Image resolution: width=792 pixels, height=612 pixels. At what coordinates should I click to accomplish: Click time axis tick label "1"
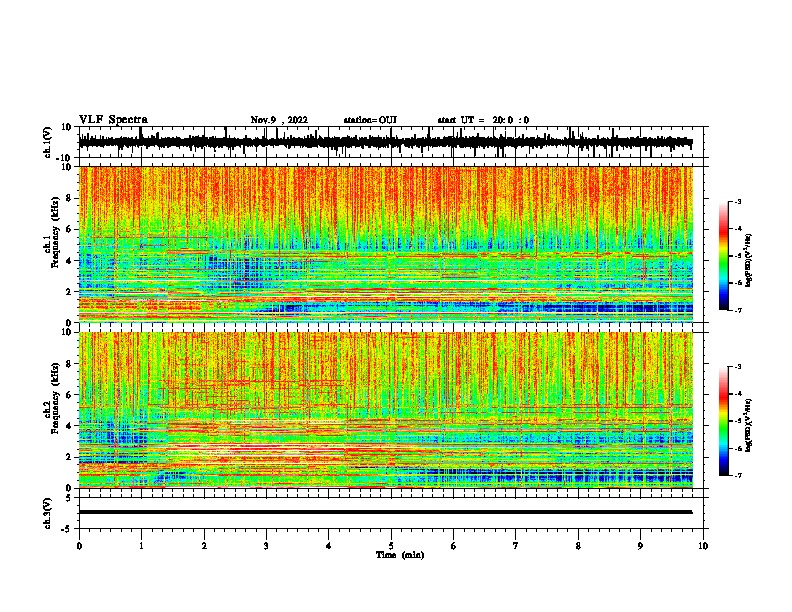pyautogui.click(x=141, y=545)
